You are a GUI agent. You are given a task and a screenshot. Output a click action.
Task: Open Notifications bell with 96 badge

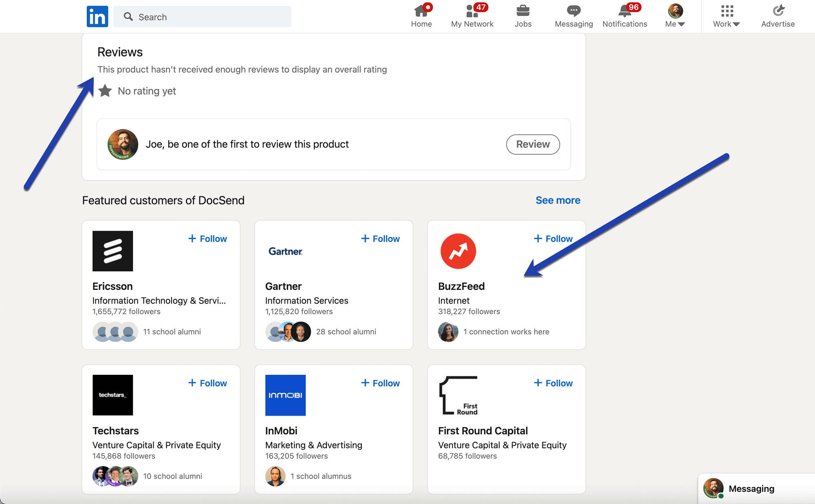(x=625, y=16)
